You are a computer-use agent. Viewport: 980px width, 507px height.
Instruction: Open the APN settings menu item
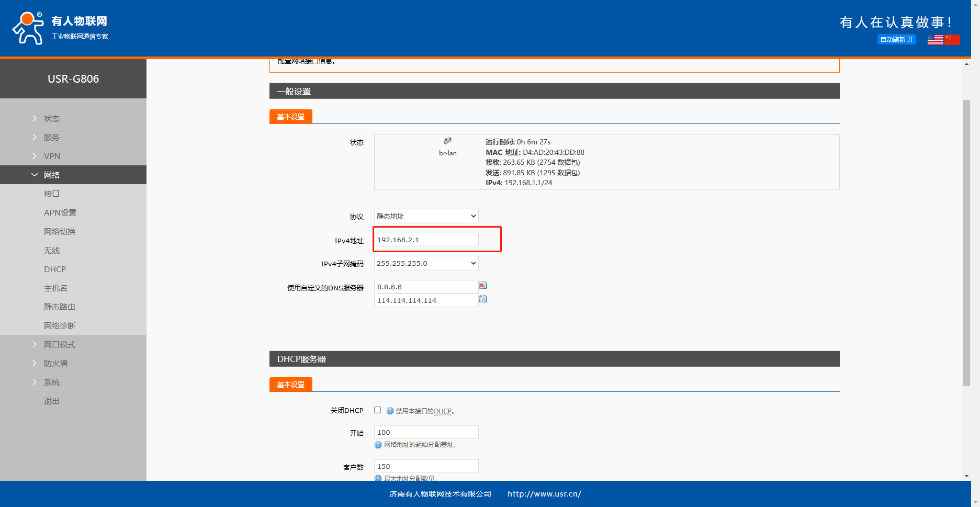(x=60, y=212)
